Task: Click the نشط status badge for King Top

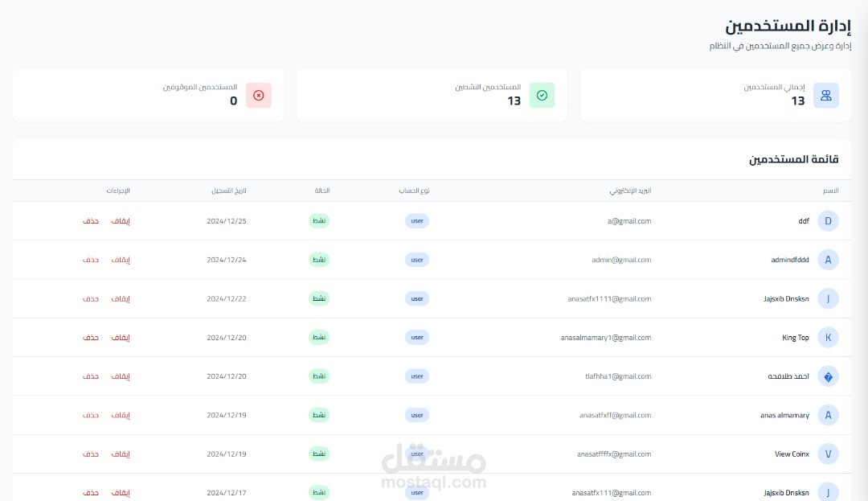Action: [319, 337]
